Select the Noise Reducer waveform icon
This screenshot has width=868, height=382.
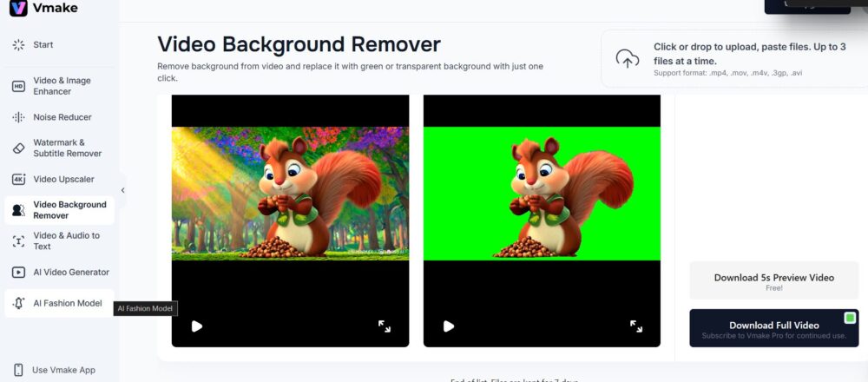tap(18, 117)
